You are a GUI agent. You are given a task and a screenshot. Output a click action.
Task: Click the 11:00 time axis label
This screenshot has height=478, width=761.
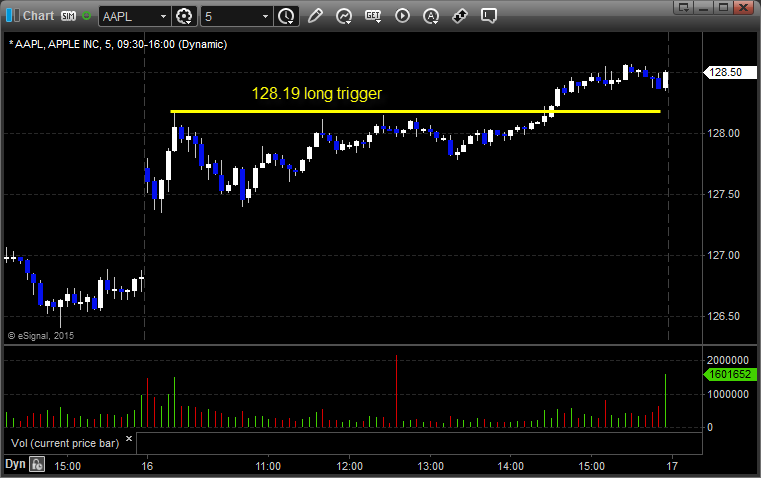(x=268, y=466)
